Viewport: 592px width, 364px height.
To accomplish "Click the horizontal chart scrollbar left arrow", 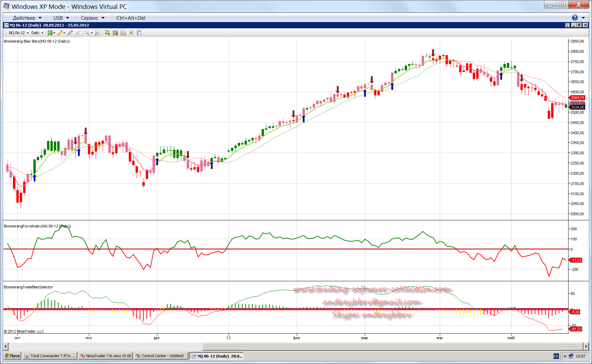I will pos(6,347).
